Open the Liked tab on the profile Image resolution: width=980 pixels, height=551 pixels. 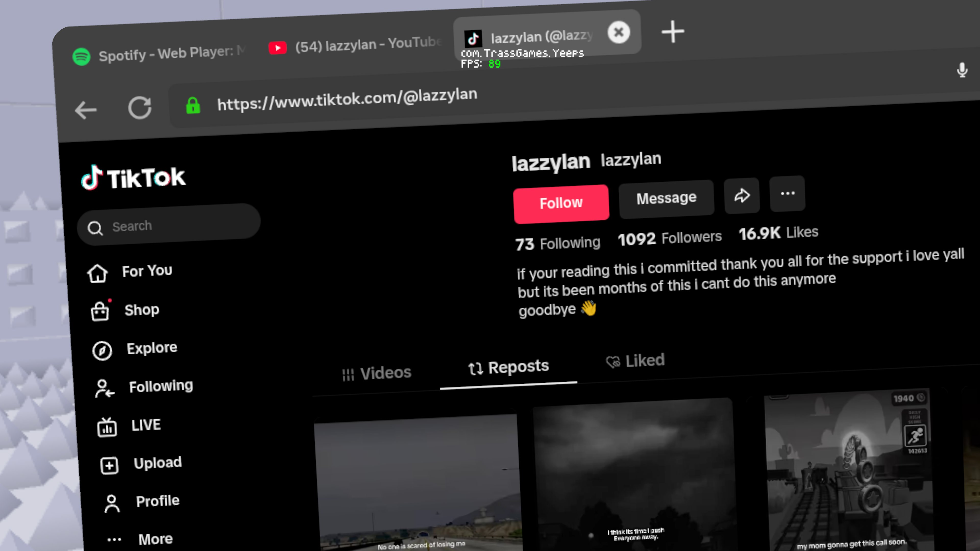635,360
